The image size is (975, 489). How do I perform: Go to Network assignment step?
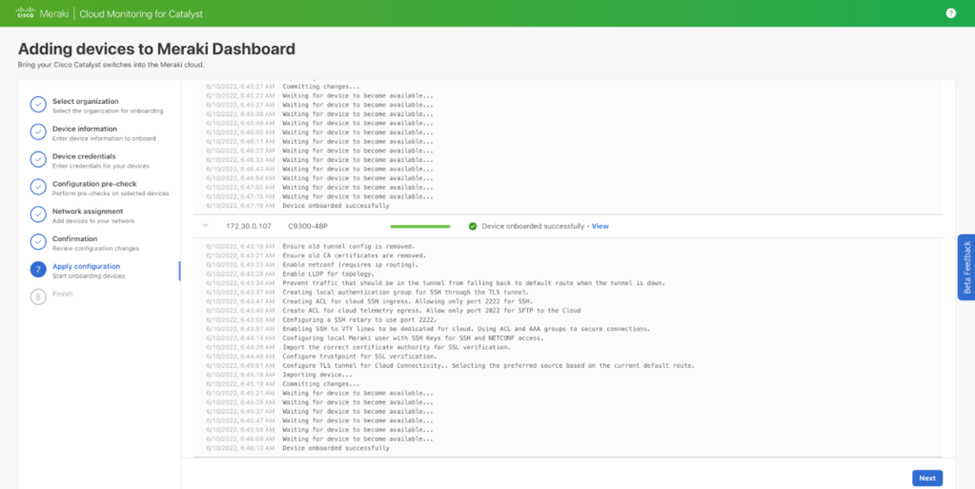pos(88,211)
